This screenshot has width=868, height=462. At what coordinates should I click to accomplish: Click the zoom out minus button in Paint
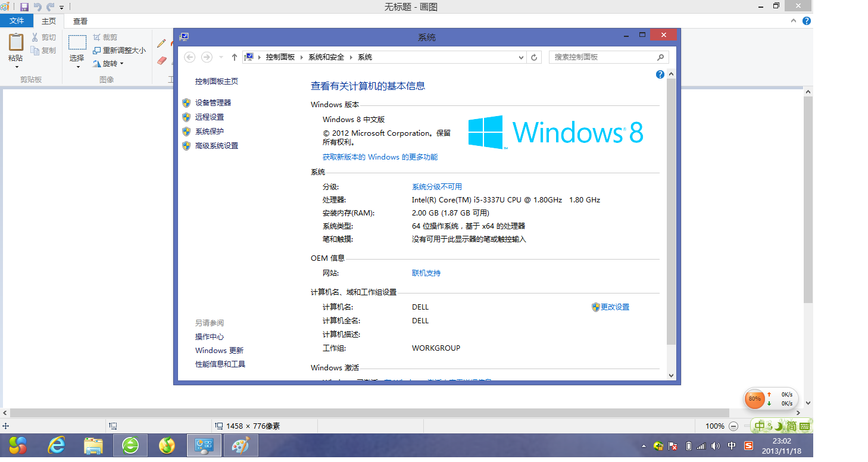733,426
